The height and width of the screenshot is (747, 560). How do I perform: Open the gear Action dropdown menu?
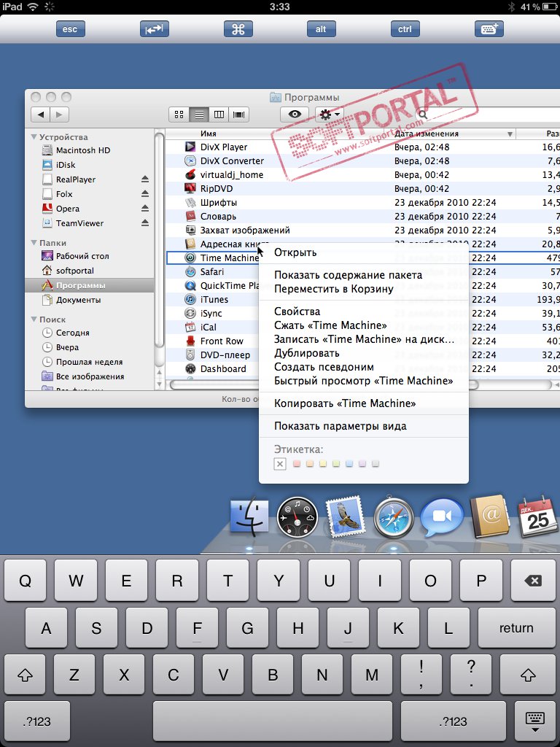click(330, 115)
